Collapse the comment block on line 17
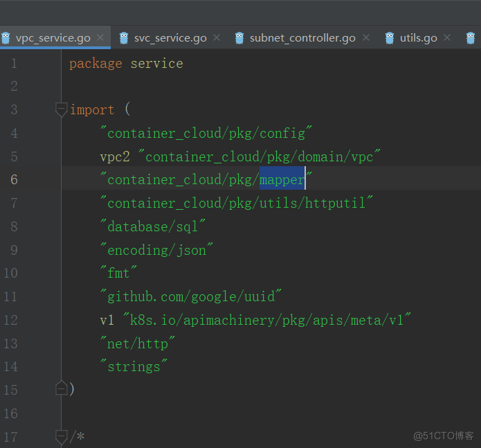Viewport: 481px width, 448px height. click(61, 436)
